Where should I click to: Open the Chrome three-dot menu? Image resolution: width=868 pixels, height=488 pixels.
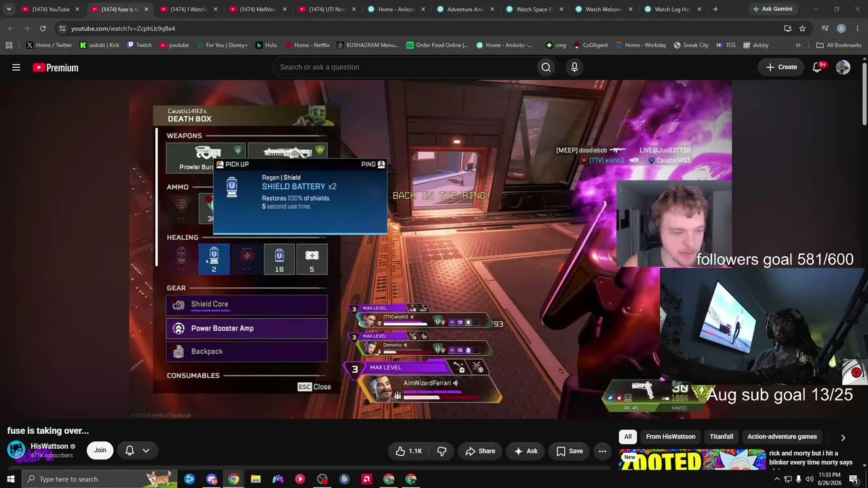(x=858, y=28)
